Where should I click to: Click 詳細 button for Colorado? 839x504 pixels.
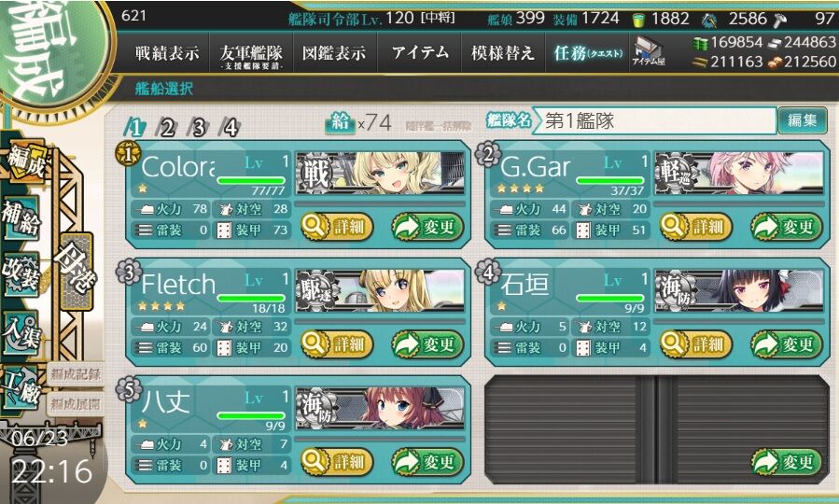(337, 227)
